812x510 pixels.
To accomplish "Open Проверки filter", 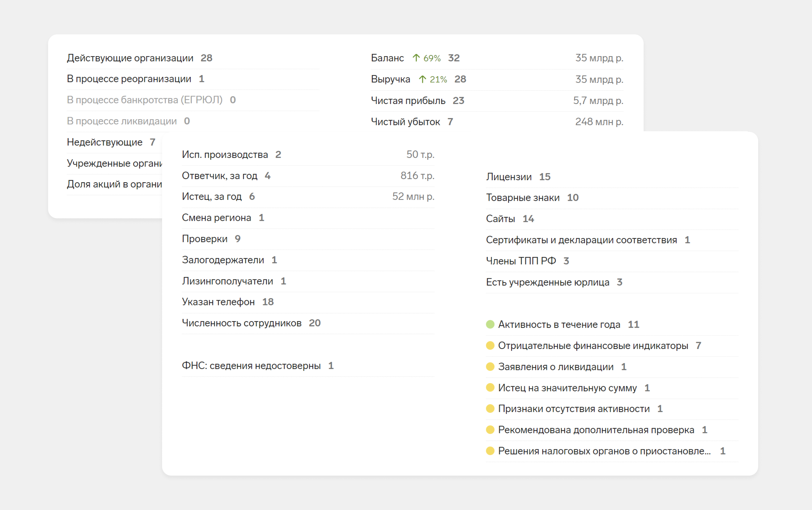I will click(308, 239).
